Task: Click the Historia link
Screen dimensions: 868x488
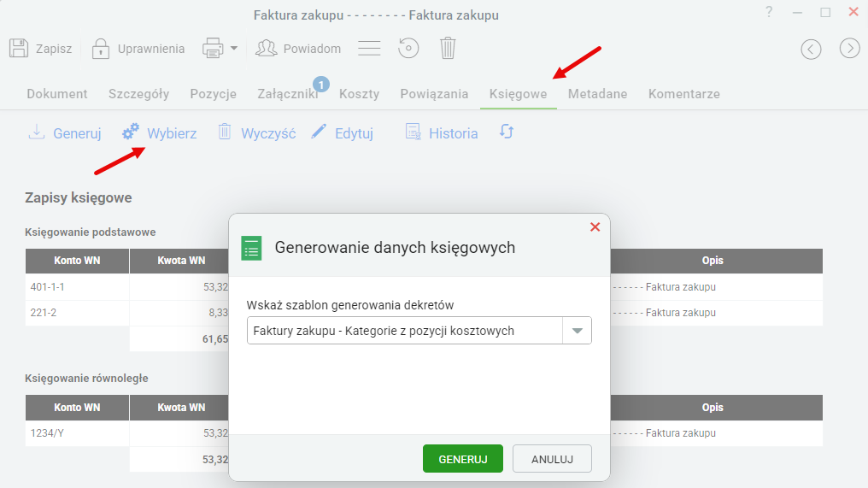Action: coord(453,133)
